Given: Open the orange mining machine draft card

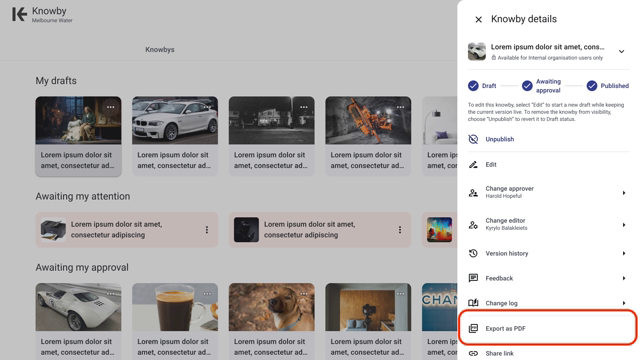Looking at the screenshot, I should tap(368, 136).
